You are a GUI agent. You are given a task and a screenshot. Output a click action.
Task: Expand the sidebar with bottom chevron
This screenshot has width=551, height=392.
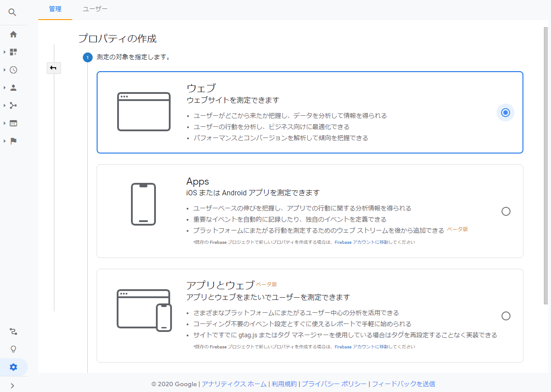click(x=12, y=385)
